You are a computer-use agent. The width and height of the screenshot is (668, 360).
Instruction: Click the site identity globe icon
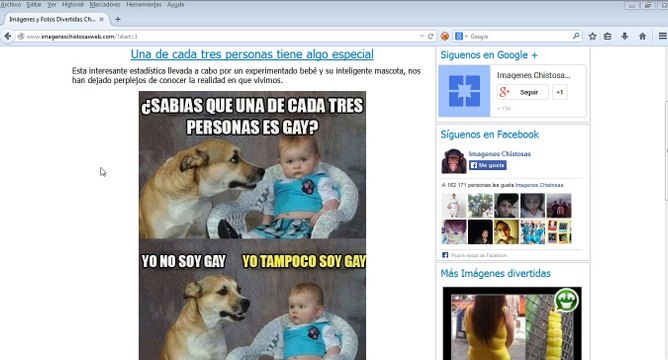pyautogui.click(x=20, y=36)
